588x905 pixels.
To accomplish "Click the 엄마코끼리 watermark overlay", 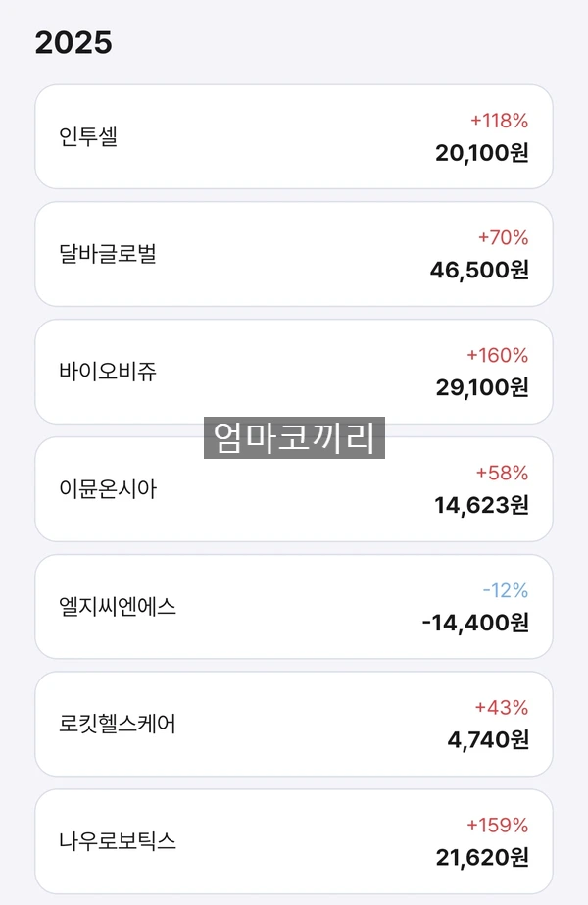I will [294, 437].
